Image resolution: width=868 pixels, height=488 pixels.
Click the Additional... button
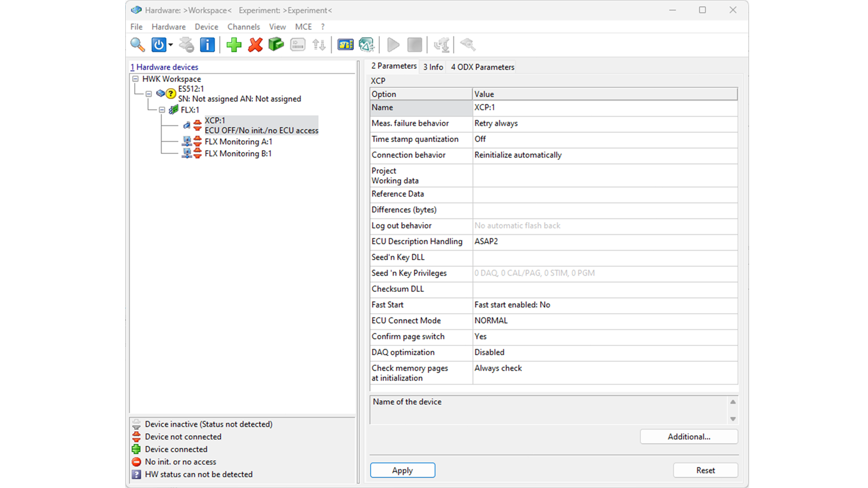point(689,436)
